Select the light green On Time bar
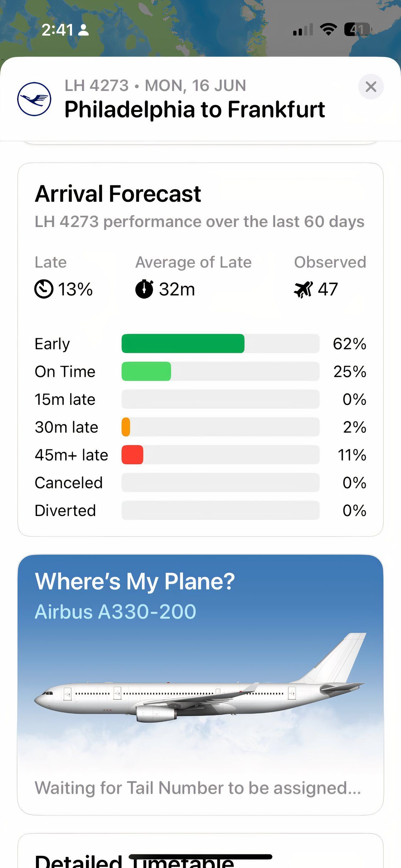Image resolution: width=401 pixels, height=868 pixels. (x=146, y=371)
